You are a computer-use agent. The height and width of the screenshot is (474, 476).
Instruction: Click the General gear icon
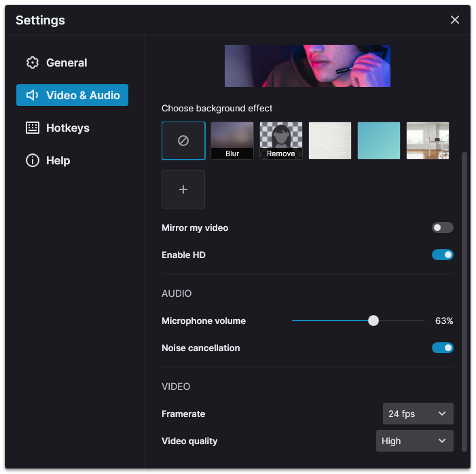pos(33,62)
